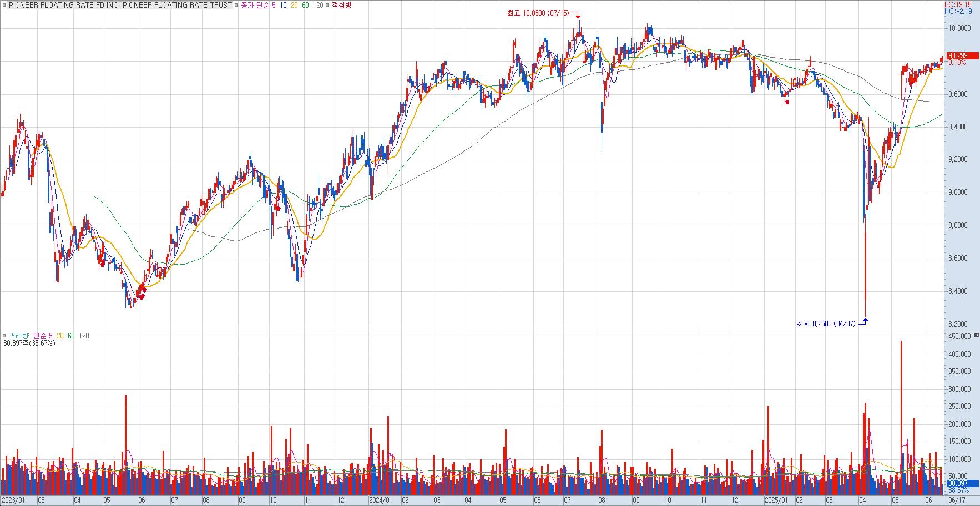Image resolution: width=980 pixels, height=506 pixels.
Task: Click the 8,2000 price axis label
Action: [x=958, y=324]
